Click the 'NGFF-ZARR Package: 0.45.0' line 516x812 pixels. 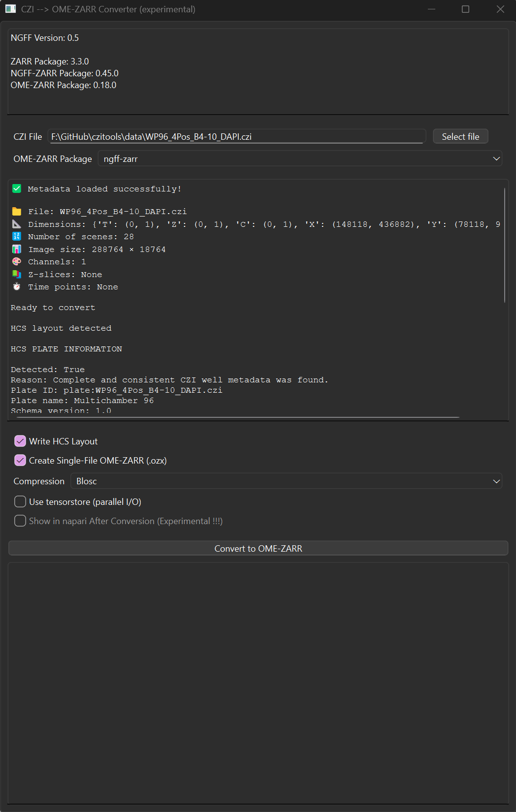(x=64, y=73)
